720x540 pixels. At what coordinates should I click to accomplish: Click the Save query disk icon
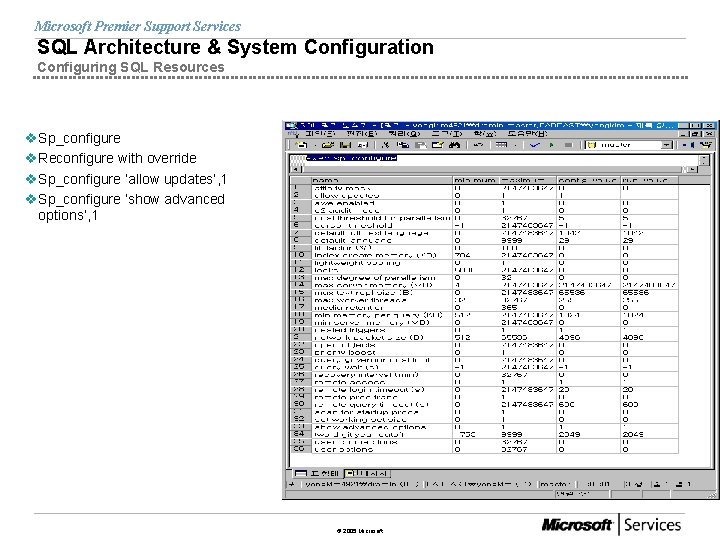coord(345,145)
